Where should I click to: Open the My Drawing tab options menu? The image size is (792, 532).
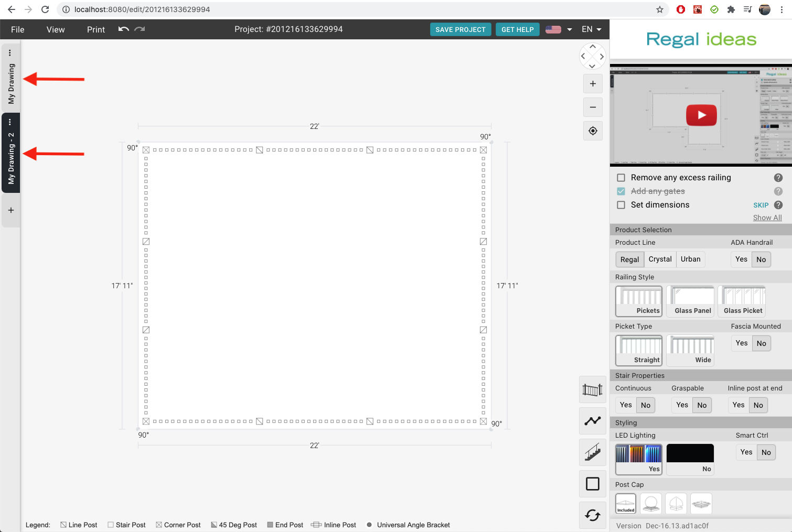click(x=10, y=53)
